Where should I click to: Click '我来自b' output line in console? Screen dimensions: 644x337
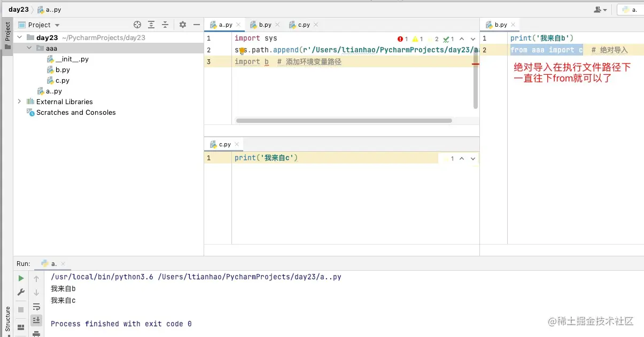click(x=63, y=289)
